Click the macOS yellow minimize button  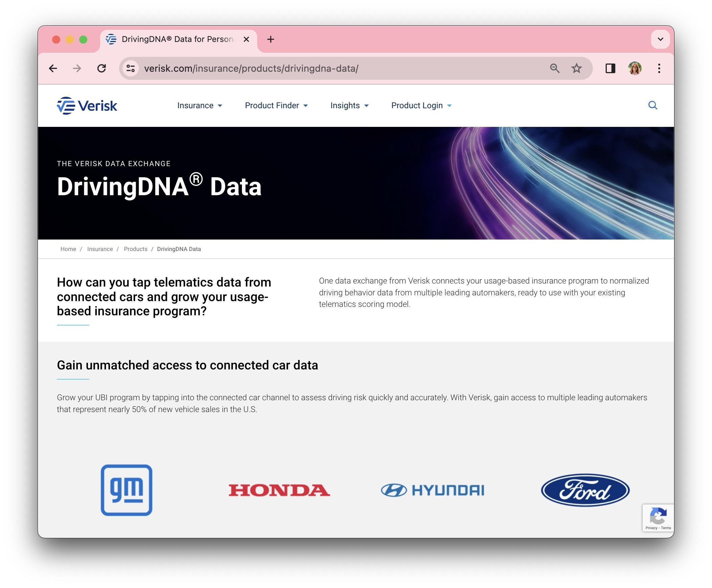(x=70, y=40)
